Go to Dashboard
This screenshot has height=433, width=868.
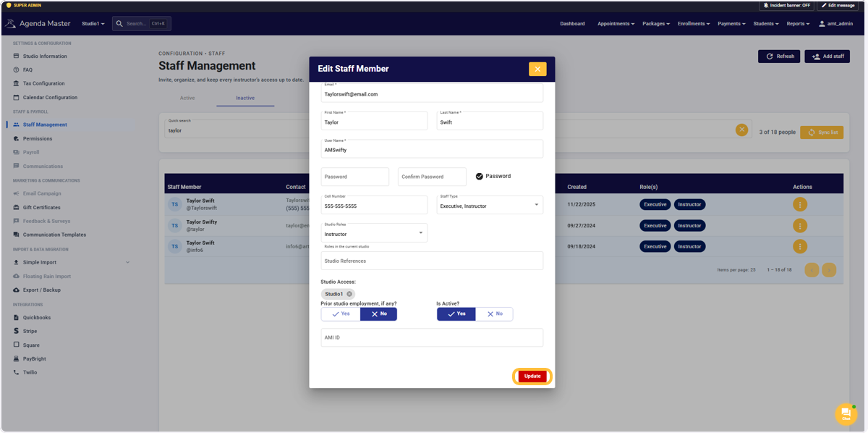(x=572, y=24)
